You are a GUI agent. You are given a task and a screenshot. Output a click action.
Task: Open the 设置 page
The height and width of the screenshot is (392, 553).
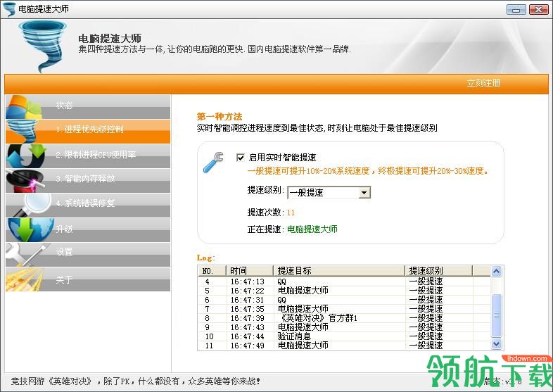tap(88, 255)
